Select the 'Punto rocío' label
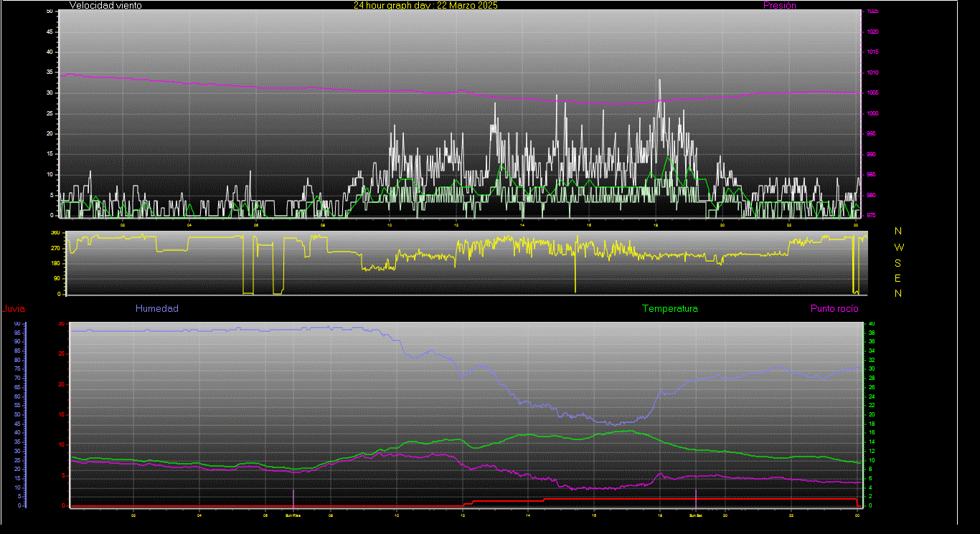Viewport: 980px width, 534px height. click(x=834, y=308)
